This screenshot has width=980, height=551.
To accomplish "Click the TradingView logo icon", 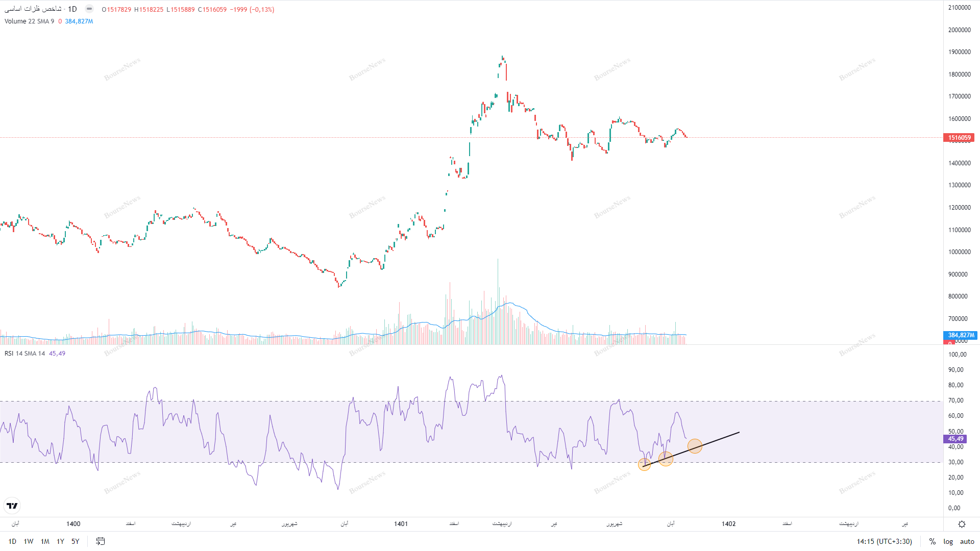I will [x=12, y=506].
